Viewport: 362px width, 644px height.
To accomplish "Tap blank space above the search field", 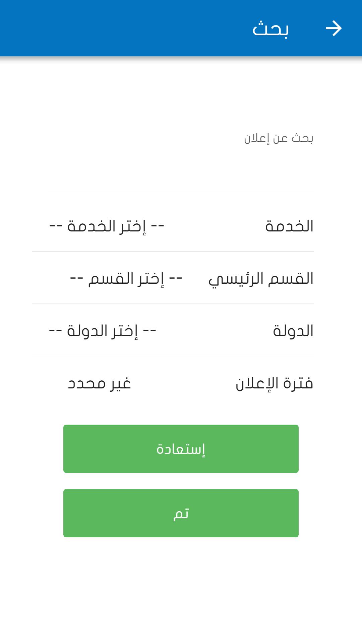I will click(x=181, y=94).
